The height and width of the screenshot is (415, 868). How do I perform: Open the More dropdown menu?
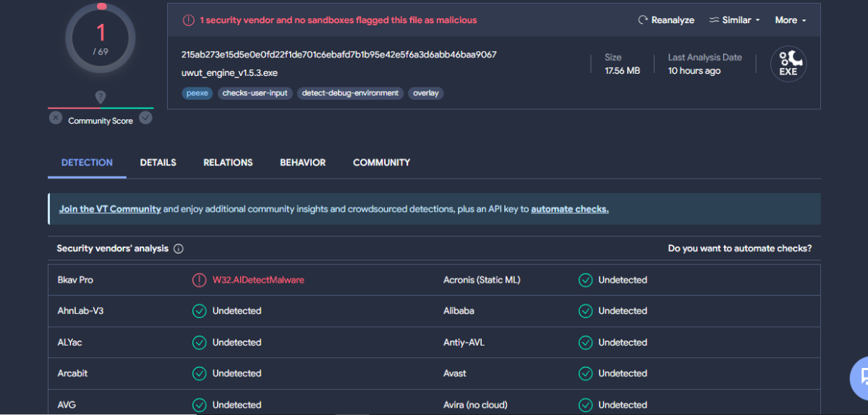point(791,20)
